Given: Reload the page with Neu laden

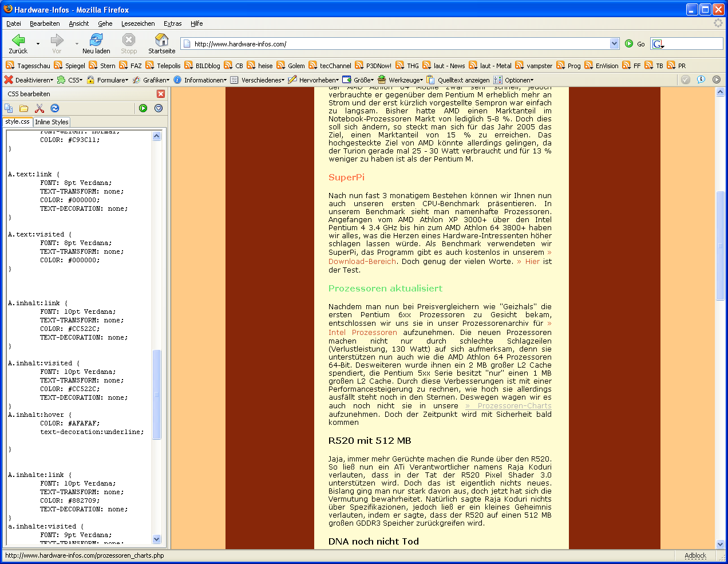Looking at the screenshot, I should [x=96, y=44].
